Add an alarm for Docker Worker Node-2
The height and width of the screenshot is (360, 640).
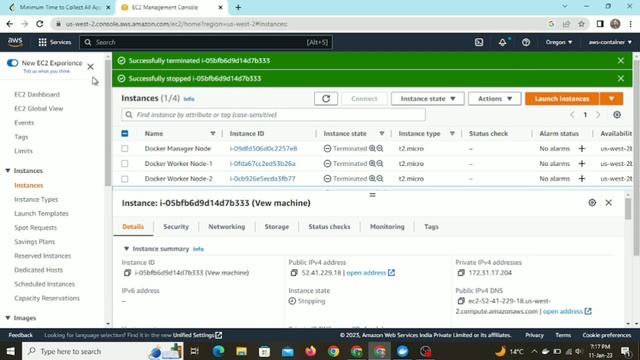582,179
